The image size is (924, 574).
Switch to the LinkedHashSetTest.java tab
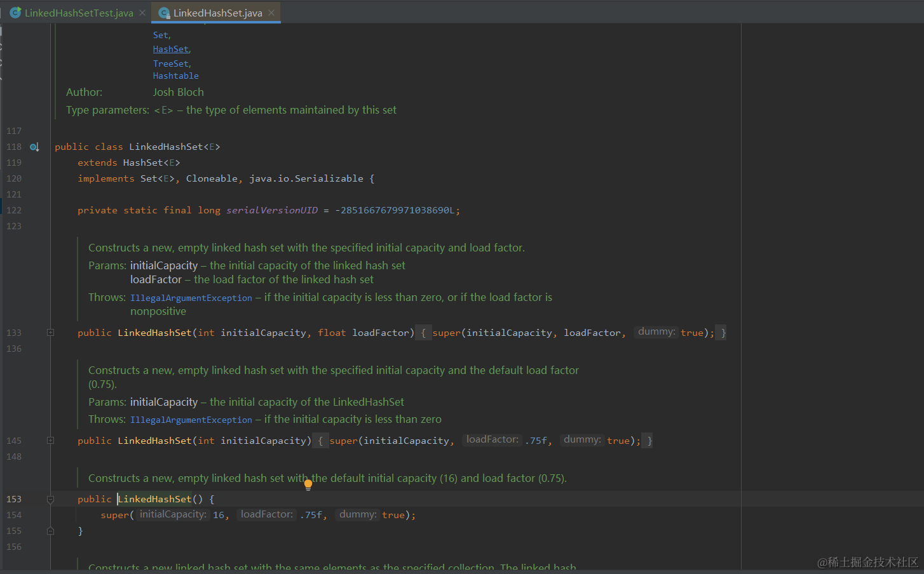pos(78,13)
